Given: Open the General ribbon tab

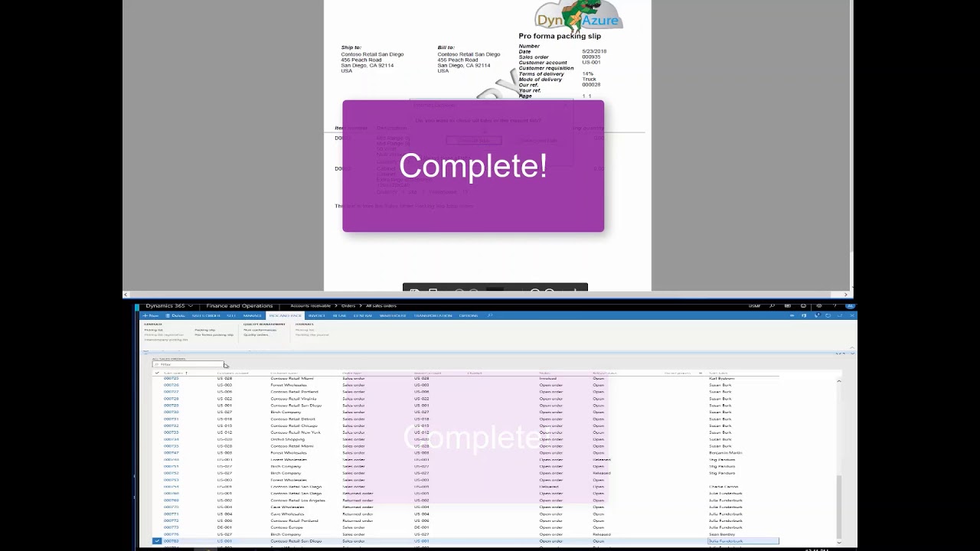Looking at the screenshot, I should (x=362, y=315).
